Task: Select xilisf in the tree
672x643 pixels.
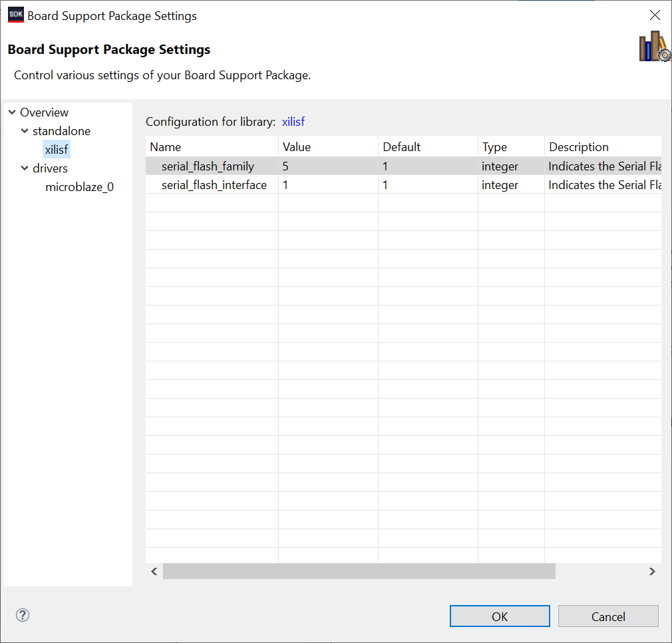Action: 57,150
